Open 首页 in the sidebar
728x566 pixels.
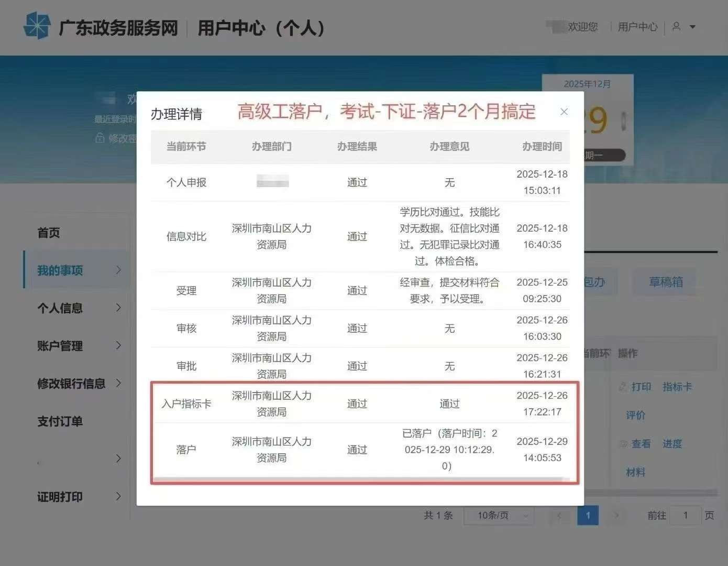pyautogui.click(x=49, y=233)
